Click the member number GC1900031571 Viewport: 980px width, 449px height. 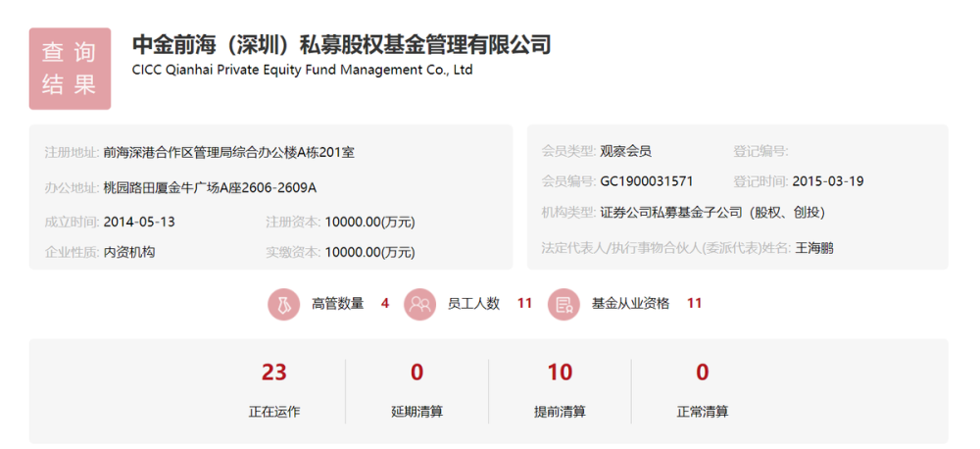(x=646, y=181)
